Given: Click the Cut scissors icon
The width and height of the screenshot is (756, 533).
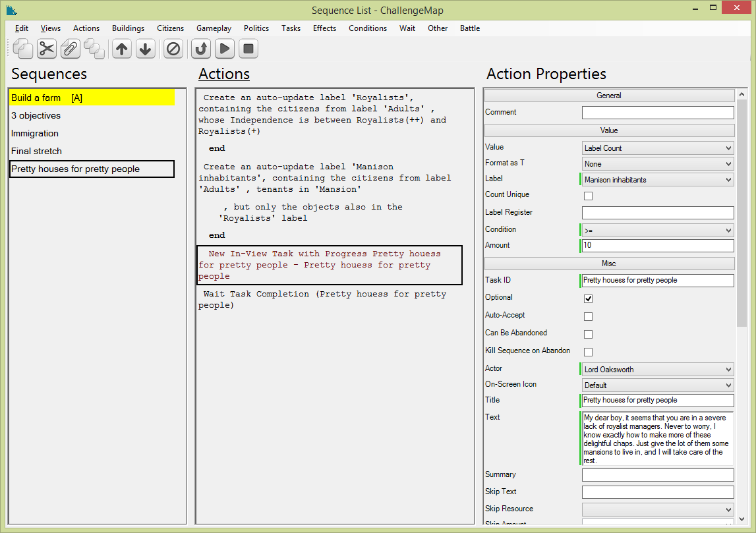Looking at the screenshot, I should [47, 49].
